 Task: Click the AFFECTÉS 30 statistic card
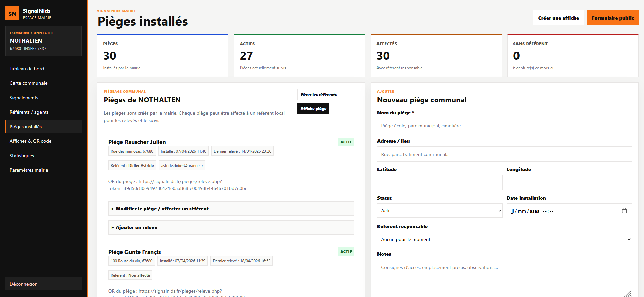click(x=436, y=55)
